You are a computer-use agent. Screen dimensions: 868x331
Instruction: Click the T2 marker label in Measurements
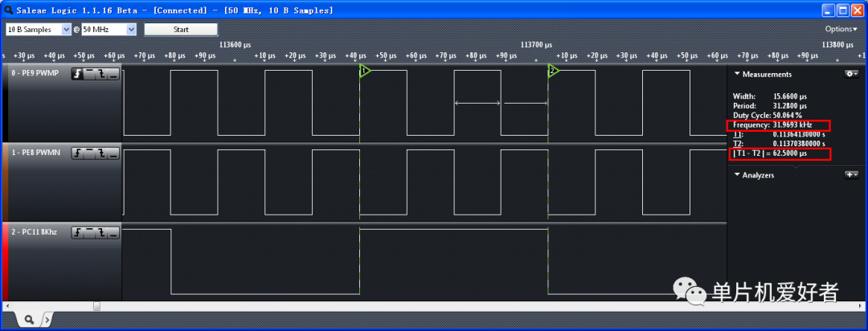(737, 144)
